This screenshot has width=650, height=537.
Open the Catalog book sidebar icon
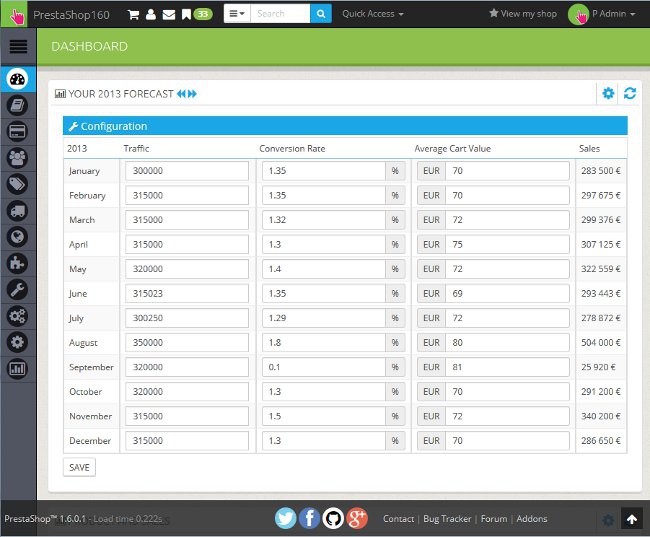point(17,105)
